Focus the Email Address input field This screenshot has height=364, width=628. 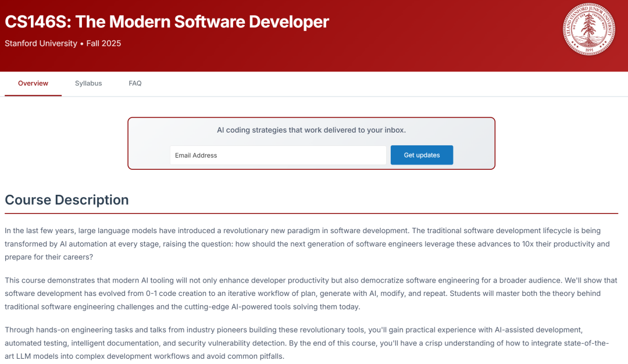pos(278,155)
